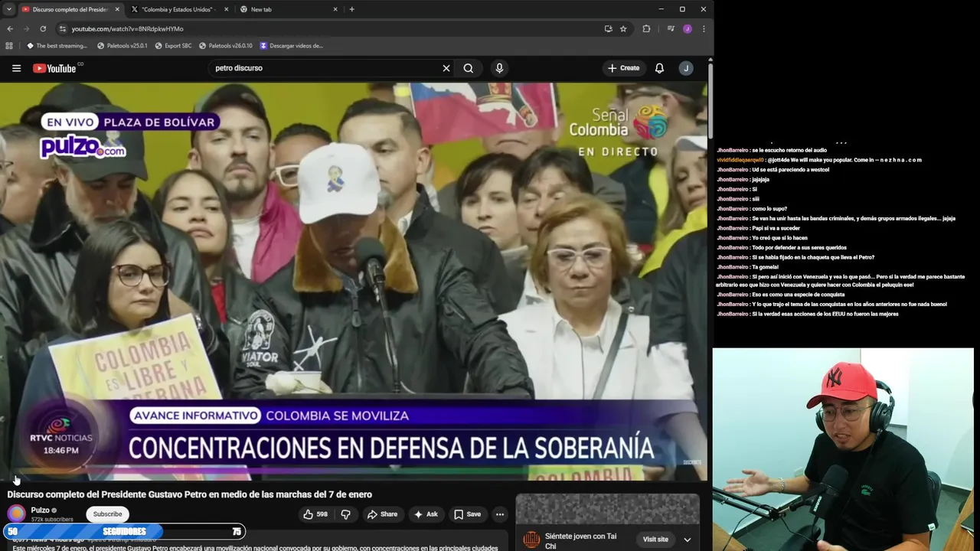Open the YouTube Create menu
Image resolution: width=980 pixels, height=551 pixels.
point(623,68)
